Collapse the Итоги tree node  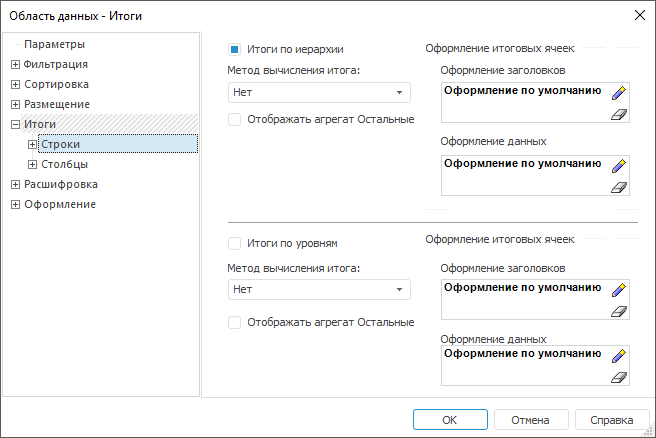click(15, 124)
